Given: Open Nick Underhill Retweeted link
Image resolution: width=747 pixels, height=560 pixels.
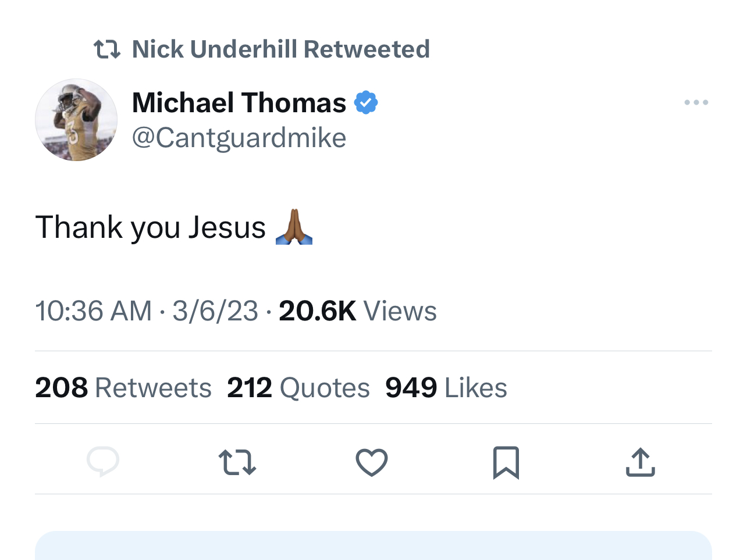Looking at the screenshot, I should point(280,49).
